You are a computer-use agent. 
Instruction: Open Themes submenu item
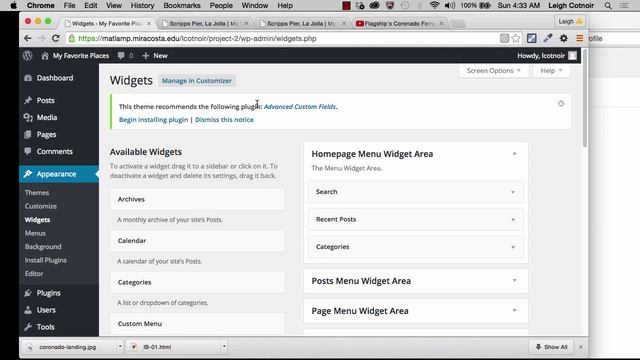coord(37,193)
